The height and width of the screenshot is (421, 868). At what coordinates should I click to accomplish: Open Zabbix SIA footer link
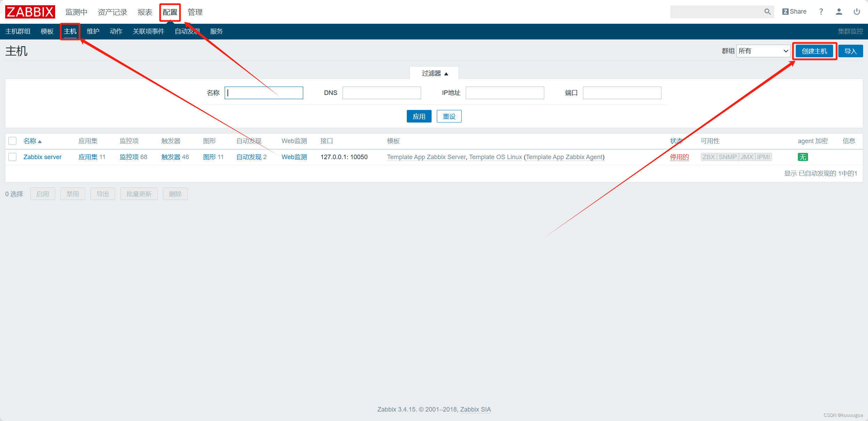475,409
